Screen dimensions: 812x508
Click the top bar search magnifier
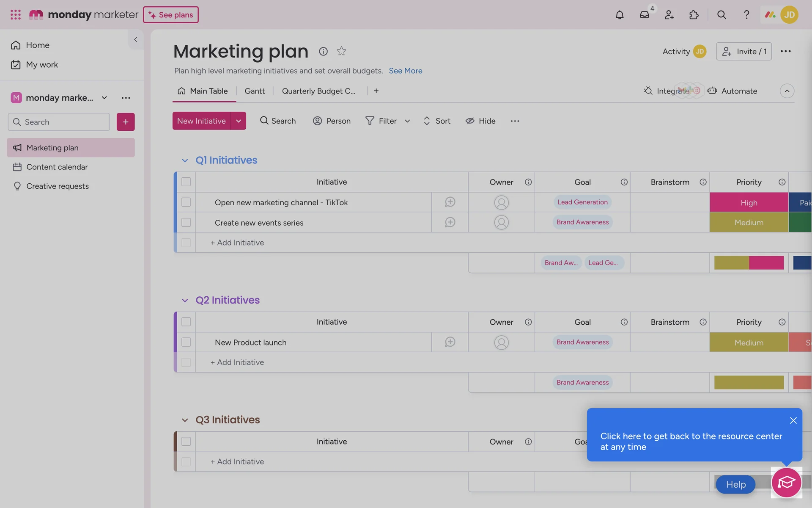tap(721, 15)
